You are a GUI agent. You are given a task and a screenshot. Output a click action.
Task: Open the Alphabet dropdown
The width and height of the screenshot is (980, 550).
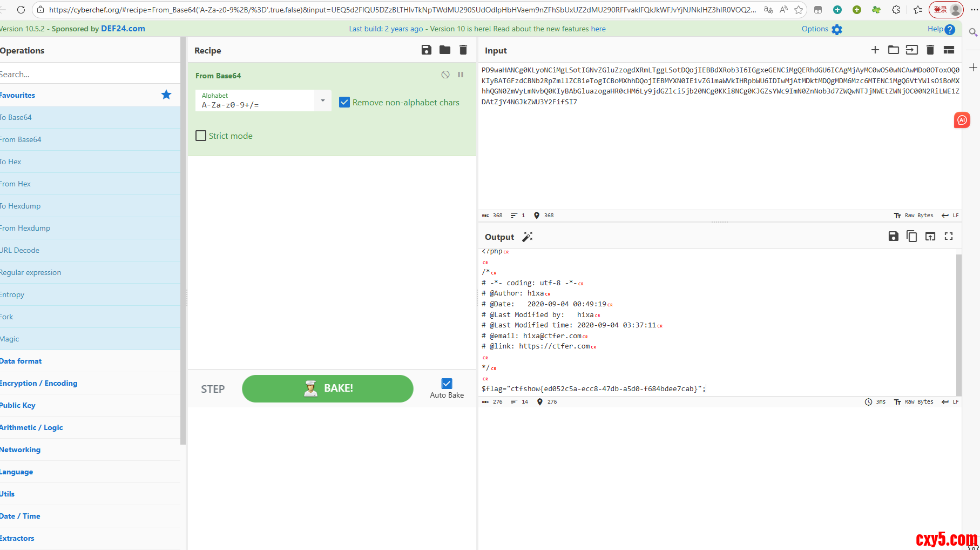[x=322, y=100]
